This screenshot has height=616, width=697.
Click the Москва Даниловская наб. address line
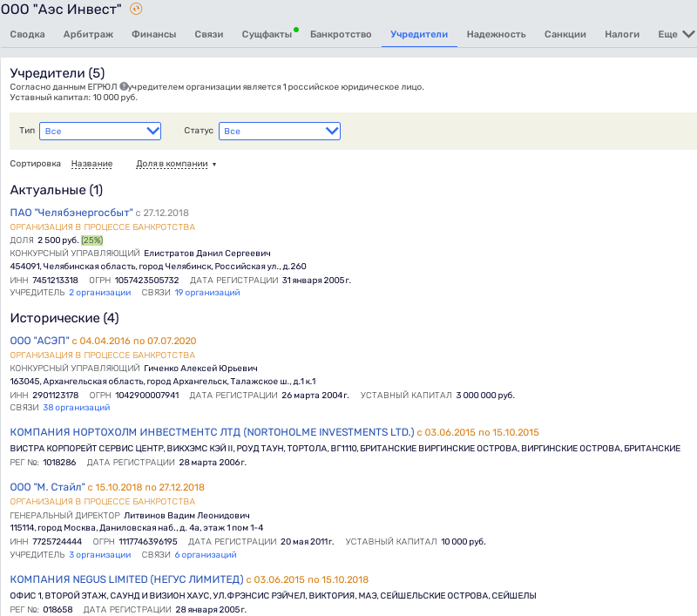pos(137,527)
